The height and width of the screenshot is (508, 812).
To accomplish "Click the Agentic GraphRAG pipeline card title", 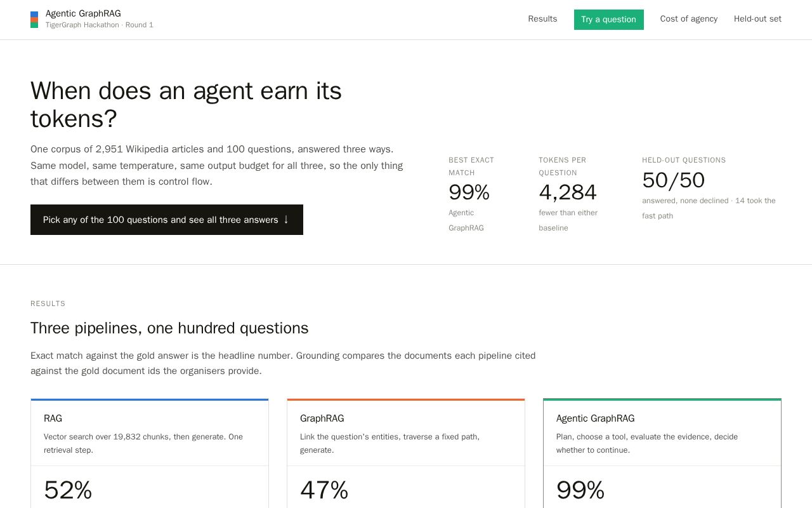I will [x=595, y=418].
